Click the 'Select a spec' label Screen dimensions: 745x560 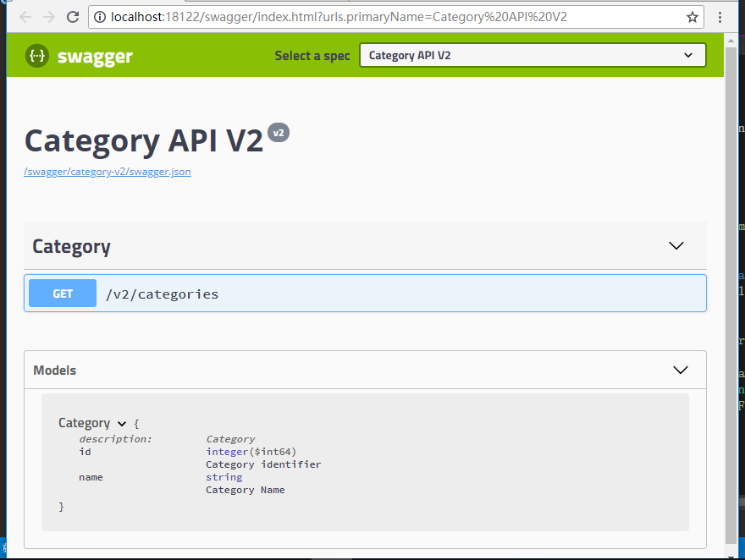[312, 56]
